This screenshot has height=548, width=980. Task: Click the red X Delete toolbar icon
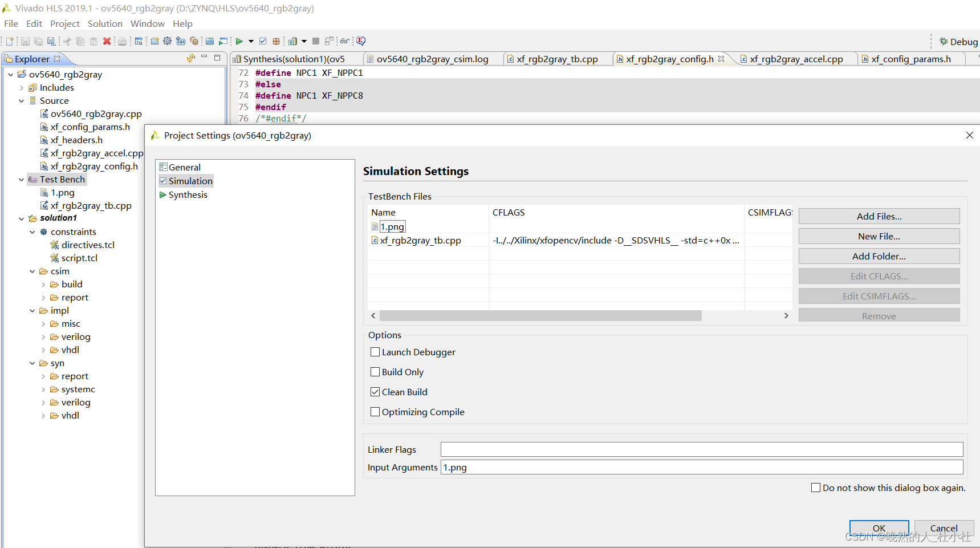point(107,41)
